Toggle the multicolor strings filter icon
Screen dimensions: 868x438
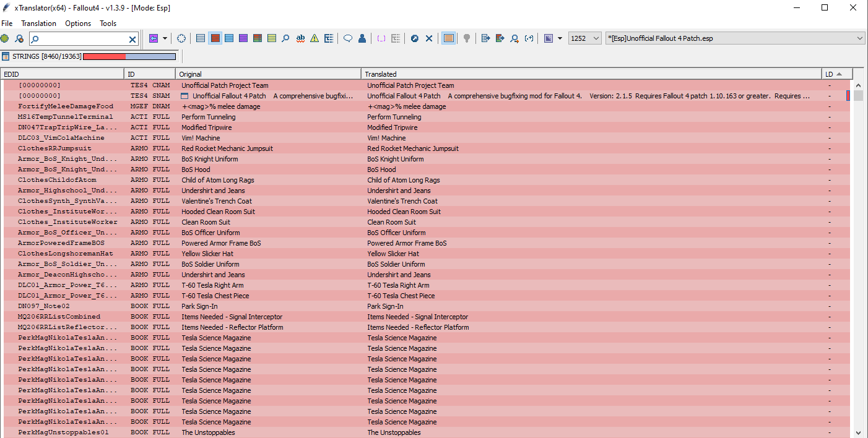[258, 38]
